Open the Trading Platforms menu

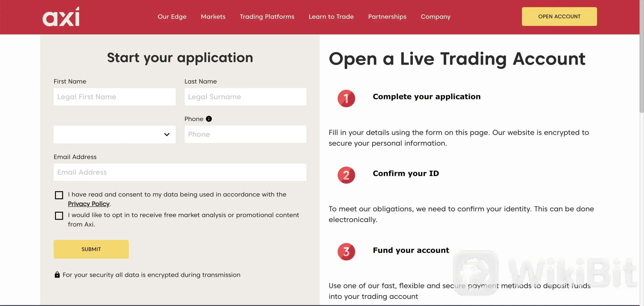pos(267,17)
